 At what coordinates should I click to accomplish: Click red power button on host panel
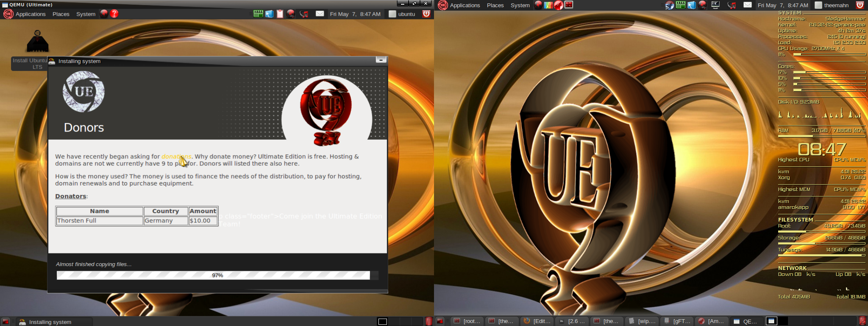(860, 5)
